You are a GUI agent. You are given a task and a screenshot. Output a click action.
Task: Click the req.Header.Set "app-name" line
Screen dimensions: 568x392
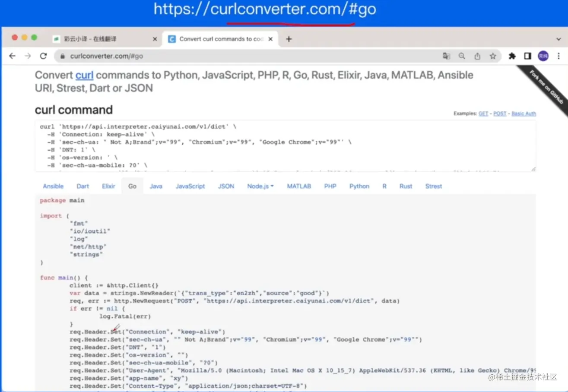pos(129,378)
